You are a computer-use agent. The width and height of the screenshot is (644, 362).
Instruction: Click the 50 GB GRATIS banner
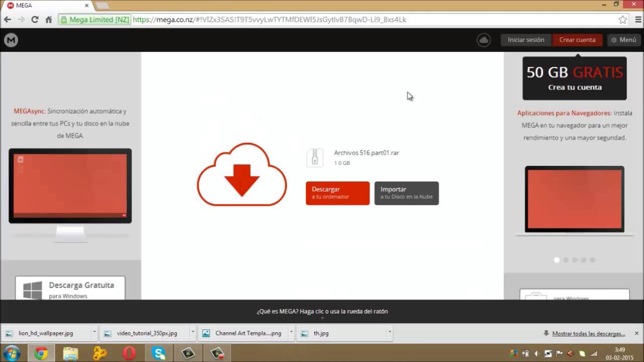[x=575, y=78]
